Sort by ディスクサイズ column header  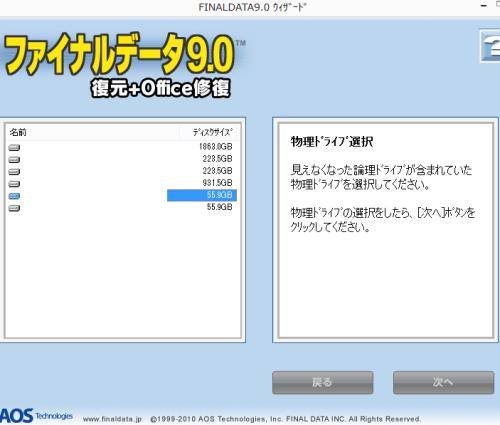[x=212, y=132]
